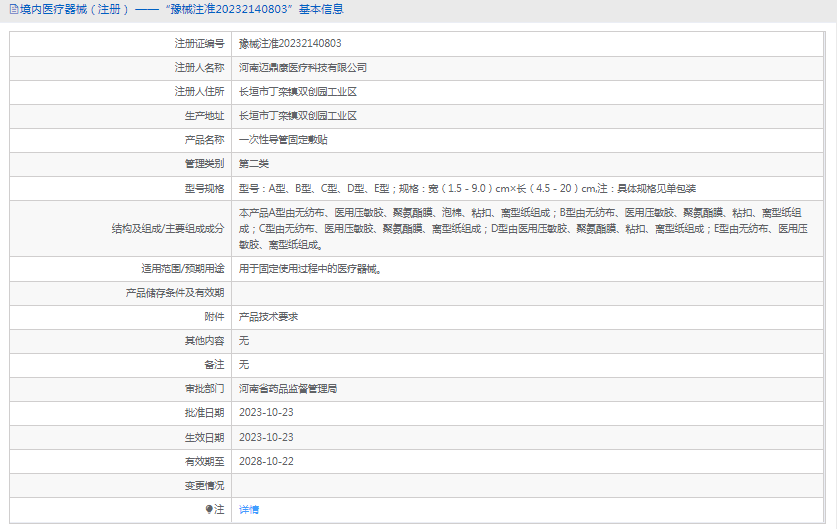The width and height of the screenshot is (837, 529).
Task: Click the 无 value in 备注 row
Action: coord(244,365)
